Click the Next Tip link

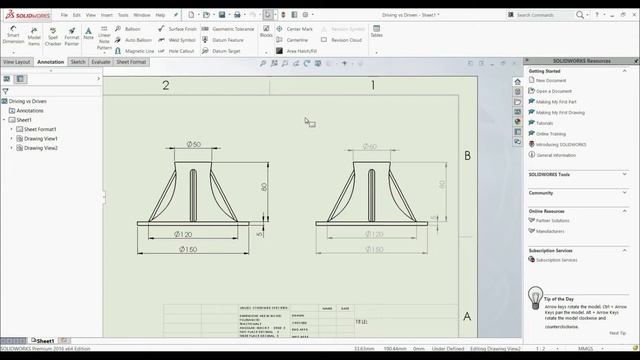click(617, 333)
